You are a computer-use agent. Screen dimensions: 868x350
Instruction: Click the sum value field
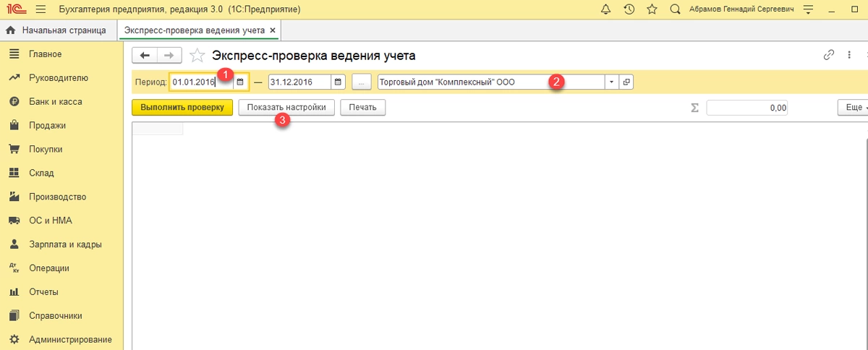click(746, 107)
